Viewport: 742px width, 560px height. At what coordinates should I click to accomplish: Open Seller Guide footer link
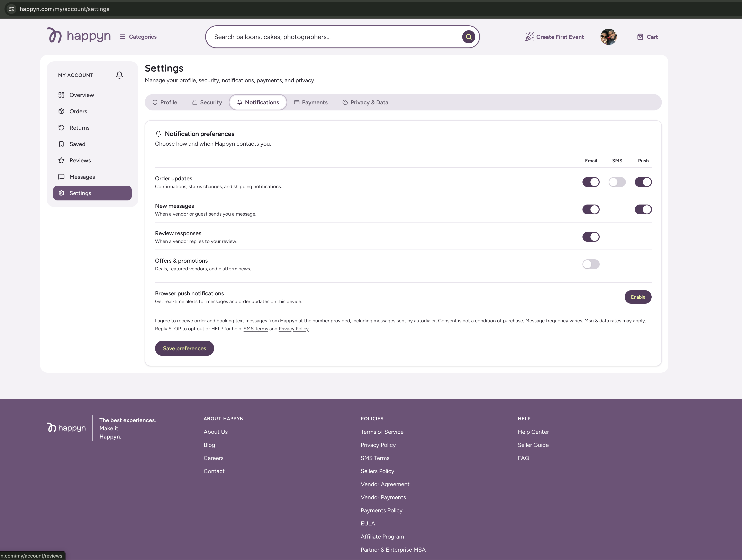point(533,445)
